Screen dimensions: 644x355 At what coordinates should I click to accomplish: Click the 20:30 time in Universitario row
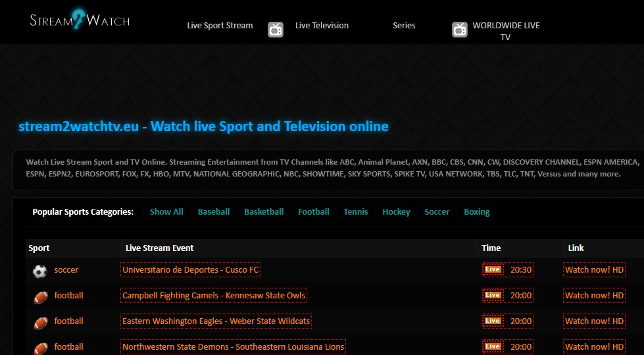tap(521, 270)
